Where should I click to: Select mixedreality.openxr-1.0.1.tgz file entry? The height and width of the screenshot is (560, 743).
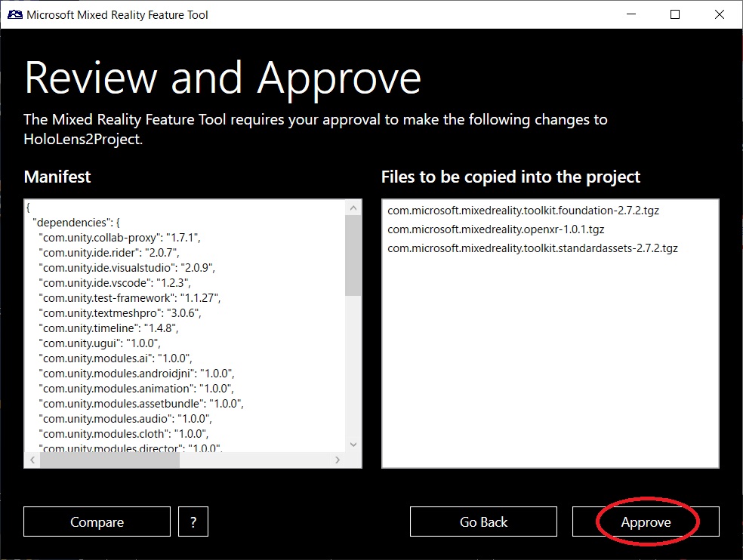pos(495,229)
